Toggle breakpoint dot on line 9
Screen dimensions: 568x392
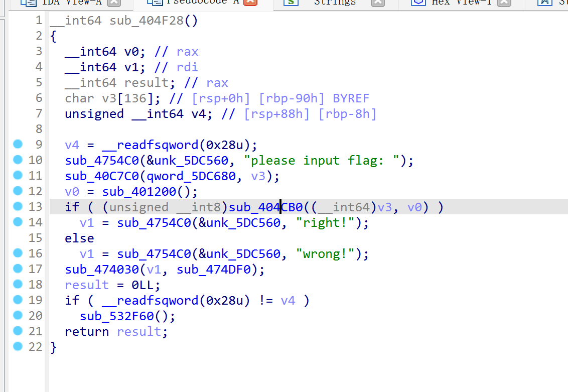click(x=18, y=145)
